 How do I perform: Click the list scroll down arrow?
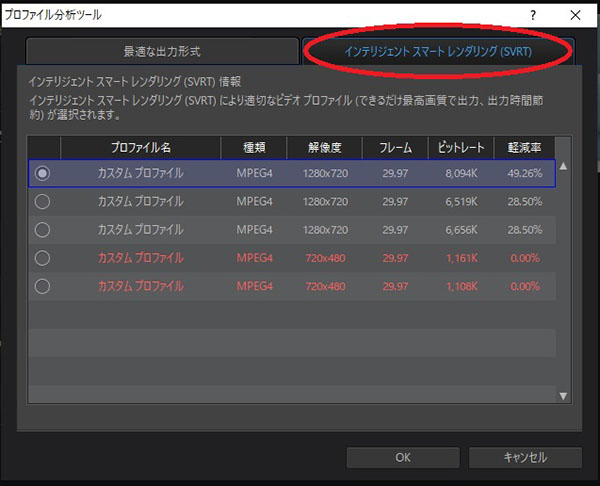563,396
